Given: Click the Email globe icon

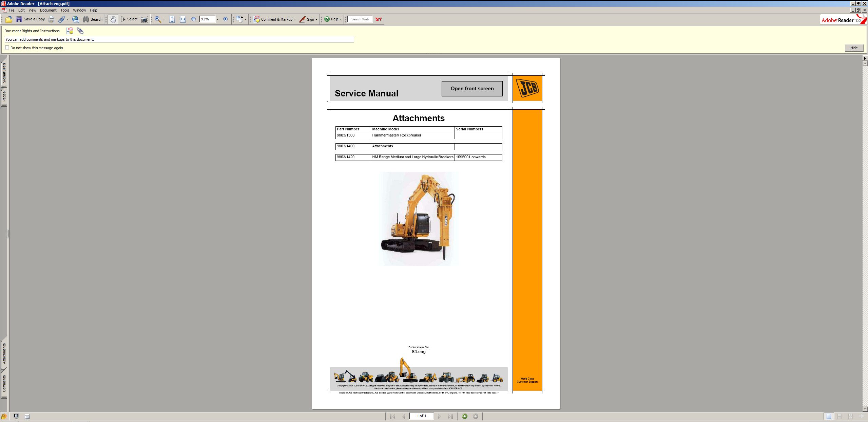Looking at the screenshot, I should 76,19.
